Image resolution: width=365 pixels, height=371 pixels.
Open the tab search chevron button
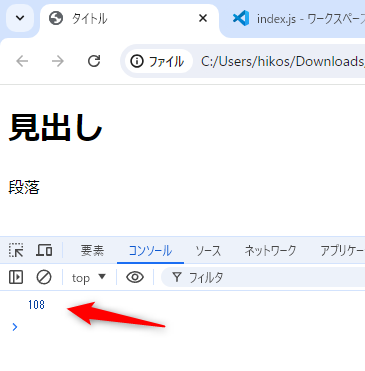coord(20,18)
